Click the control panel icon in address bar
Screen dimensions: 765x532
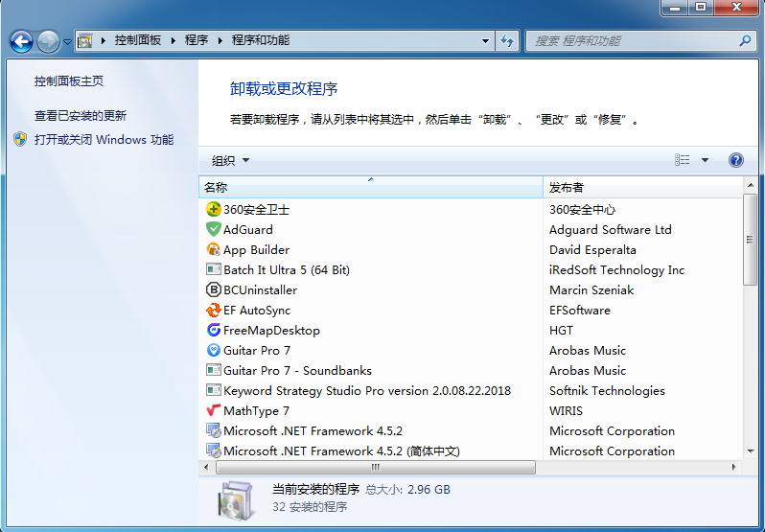coord(85,40)
